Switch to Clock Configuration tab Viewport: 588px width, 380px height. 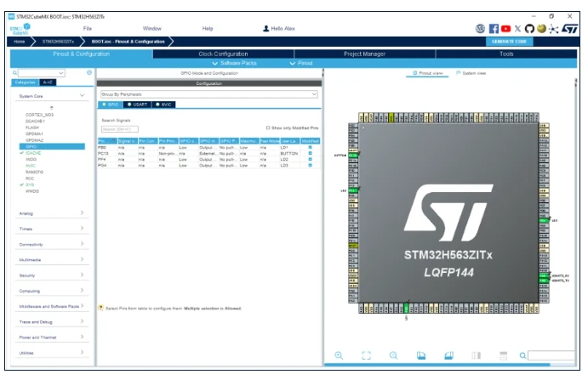(223, 54)
